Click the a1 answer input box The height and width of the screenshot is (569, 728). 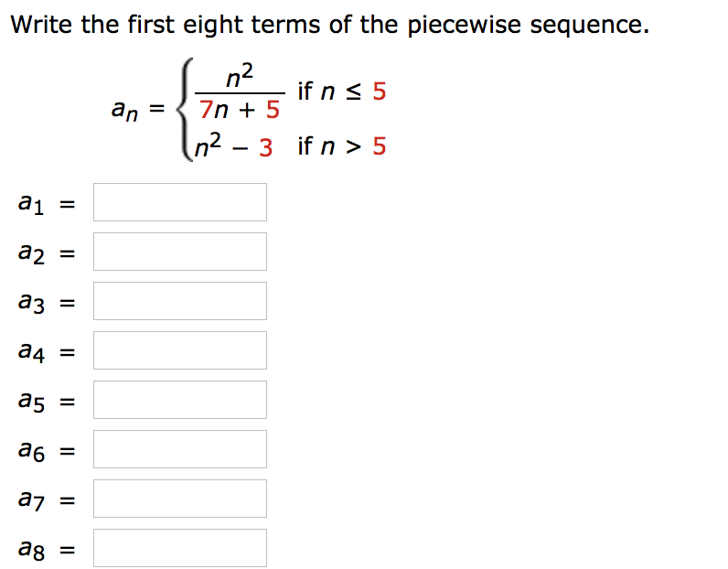click(179, 202)
